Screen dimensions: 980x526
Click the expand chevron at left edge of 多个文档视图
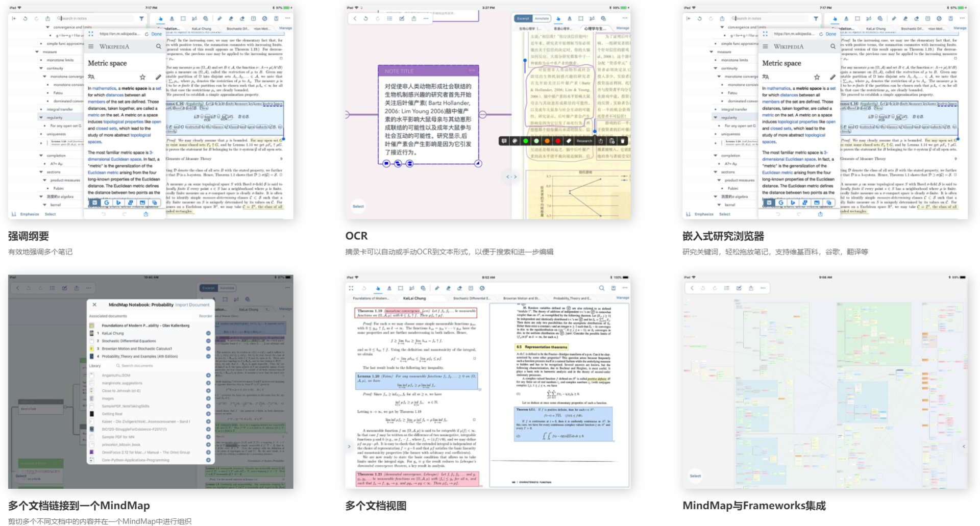(349, 446)
